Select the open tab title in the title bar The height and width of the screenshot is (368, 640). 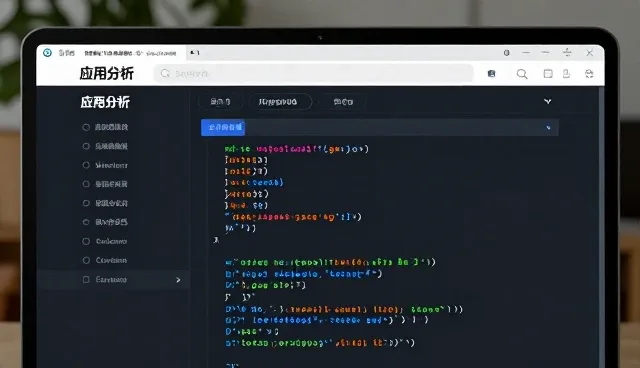[130, 53]
